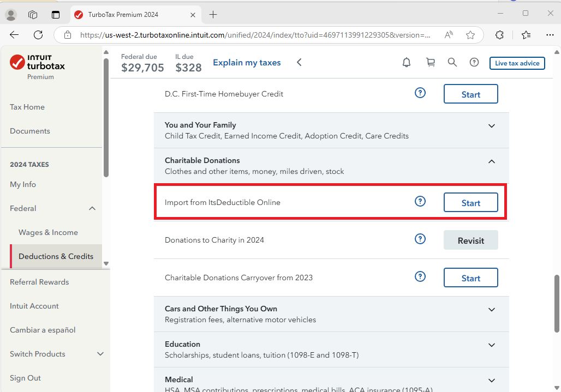This screenshot has height=392, width=561.
Task: Go back with the browser back arrow
Action: click(x=14, y=35)
